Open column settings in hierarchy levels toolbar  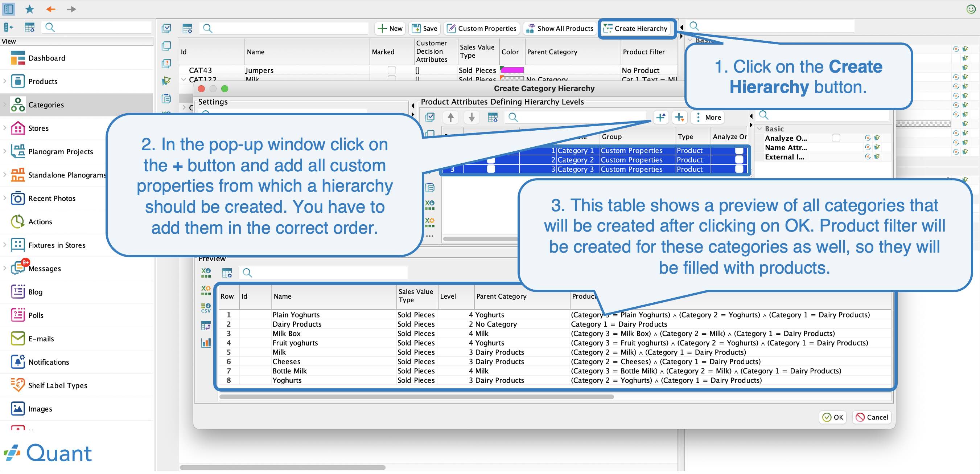coord(493,118)
